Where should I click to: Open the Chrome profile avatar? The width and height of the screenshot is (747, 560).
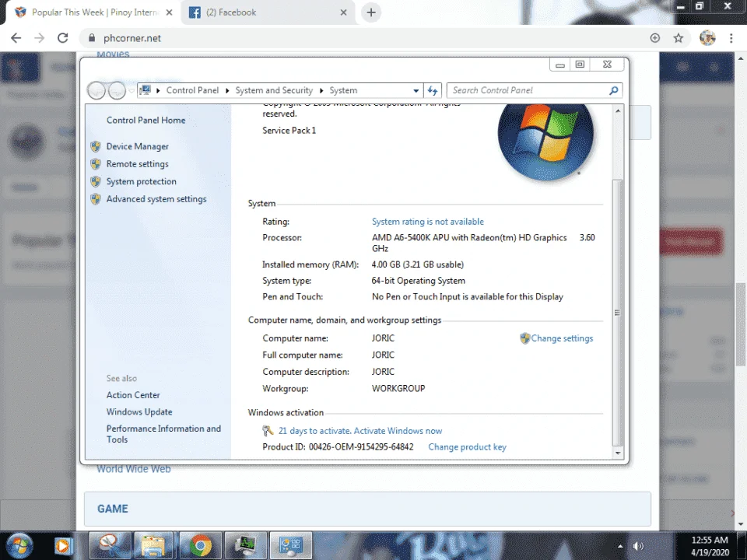pyautogui.click(x=707, y=38)
